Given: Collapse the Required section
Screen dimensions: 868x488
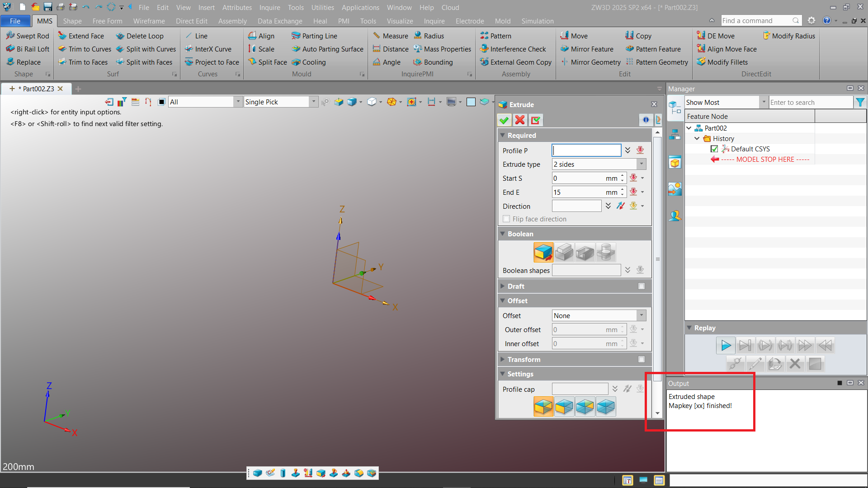Looking at the screenshot, I should tap(502, 135).
